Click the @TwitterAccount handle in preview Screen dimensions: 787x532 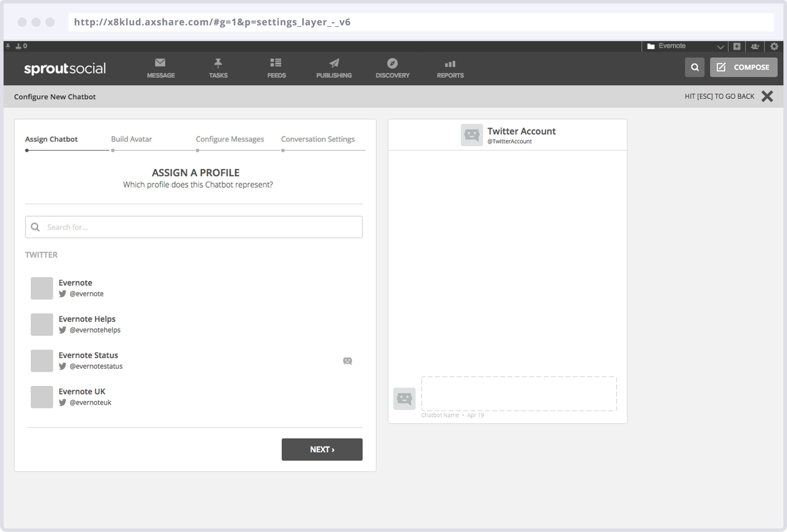coord(509,142)
